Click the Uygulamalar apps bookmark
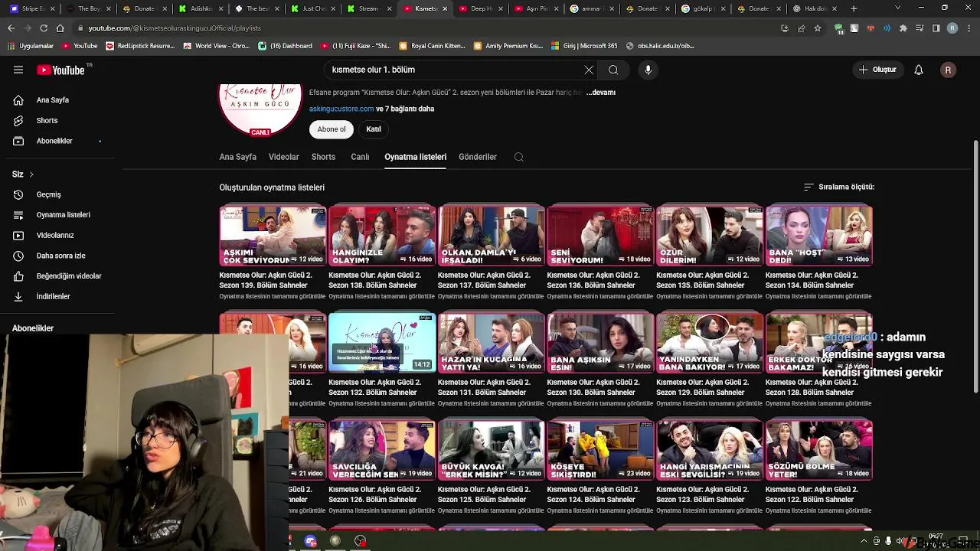This screenshot has height=551, width=980. (31, 46)
